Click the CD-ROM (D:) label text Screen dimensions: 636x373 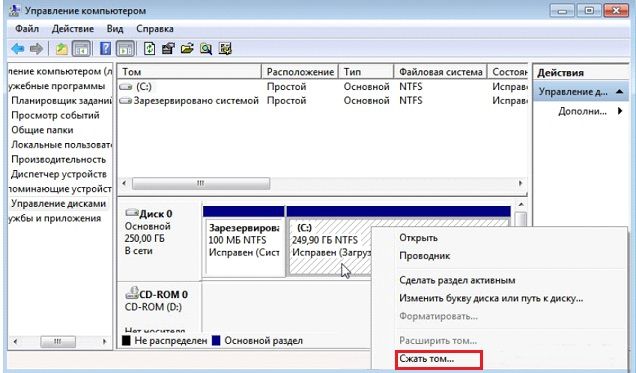tap(153, 307)
